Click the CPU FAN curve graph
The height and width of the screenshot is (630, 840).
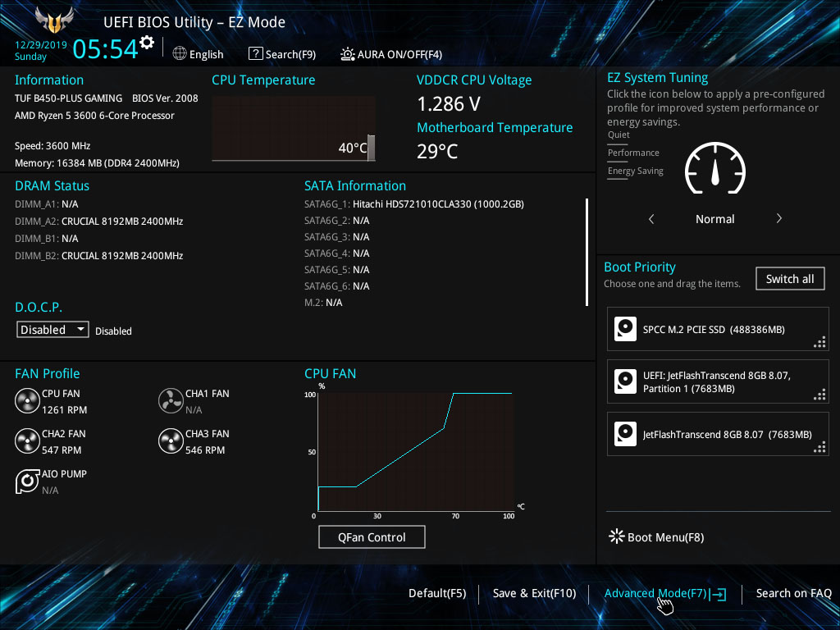point(415,452)
